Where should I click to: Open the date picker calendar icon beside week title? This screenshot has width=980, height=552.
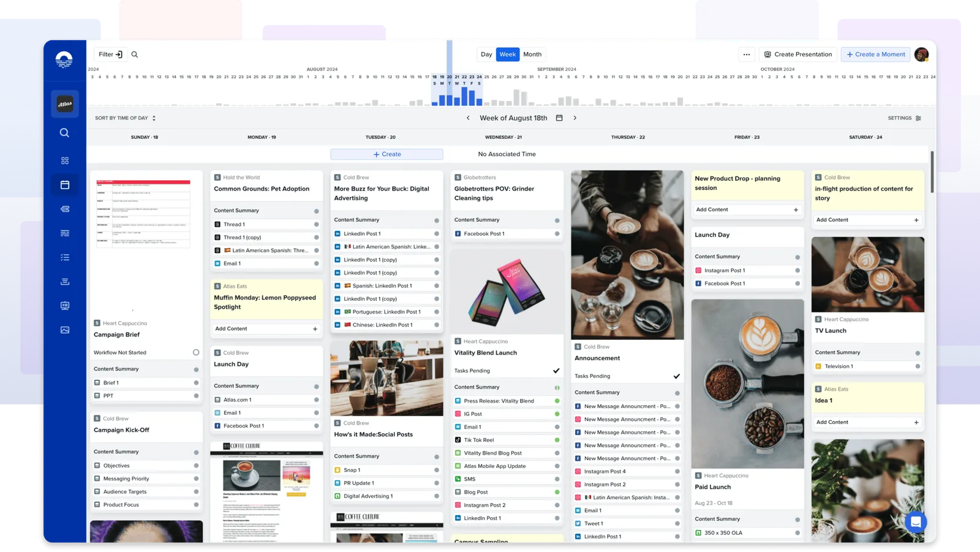coord(559,118)
